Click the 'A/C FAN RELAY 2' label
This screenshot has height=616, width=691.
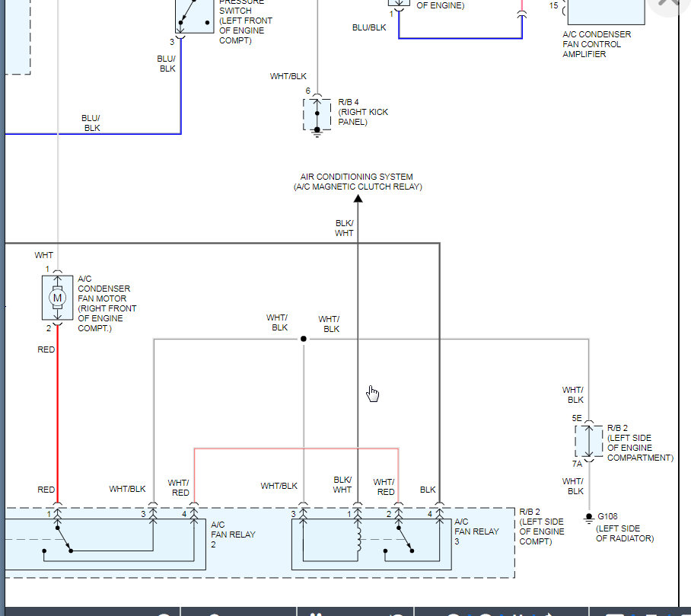[x=233, y=535]
